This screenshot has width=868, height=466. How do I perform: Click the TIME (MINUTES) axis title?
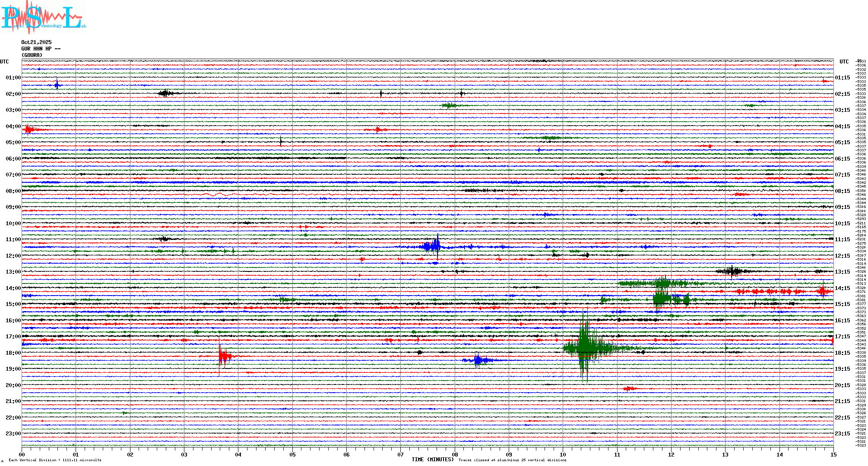(x=432, y=460)
